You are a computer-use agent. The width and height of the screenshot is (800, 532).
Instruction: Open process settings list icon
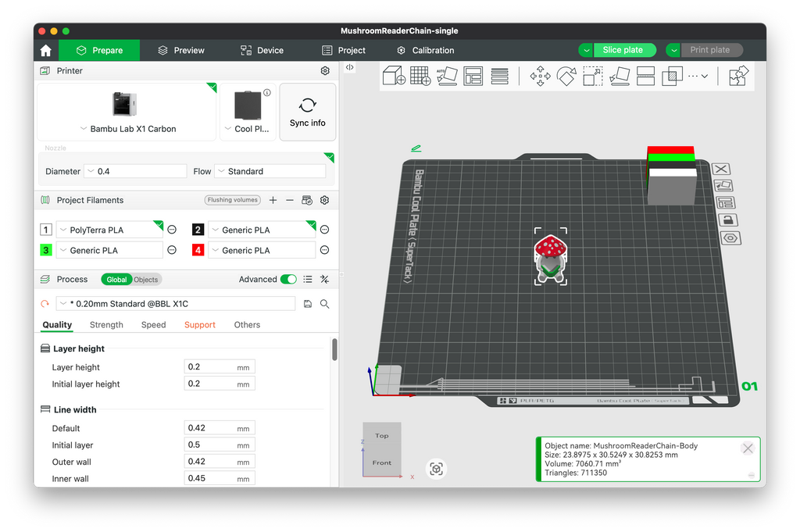(x=308, y=280)
